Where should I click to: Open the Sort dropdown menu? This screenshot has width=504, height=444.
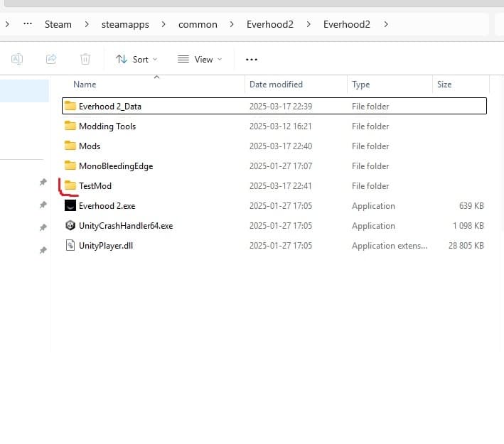coord(136,60)
